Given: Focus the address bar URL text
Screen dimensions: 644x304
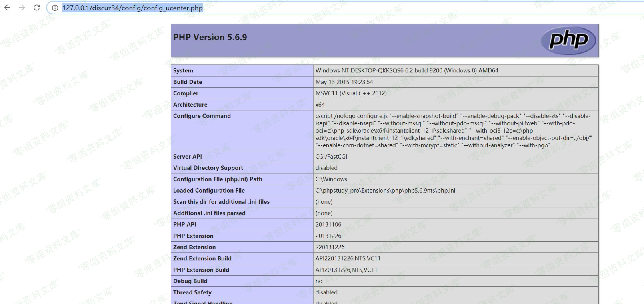Looking at the screenshot, I should pyautogui.click(x=132, y=8).
